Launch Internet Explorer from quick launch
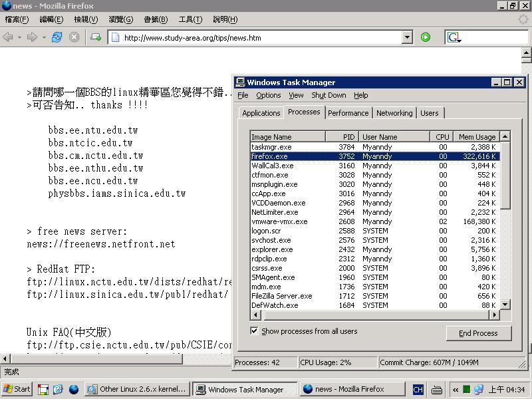532x399 pixels. 58,390
